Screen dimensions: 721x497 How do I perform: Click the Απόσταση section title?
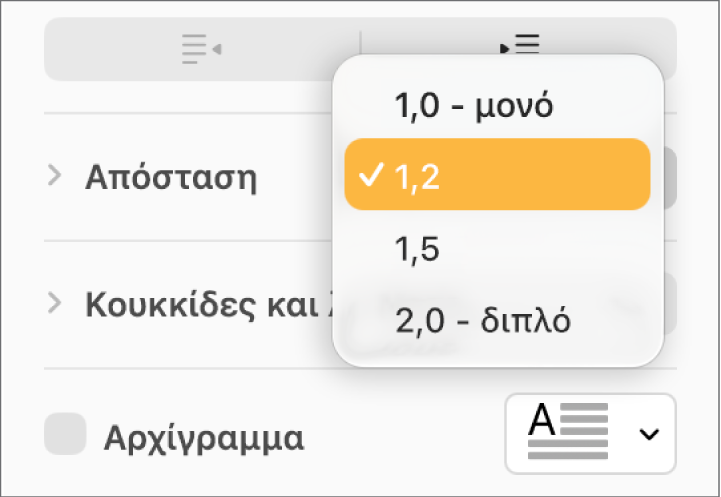point(171,177)
